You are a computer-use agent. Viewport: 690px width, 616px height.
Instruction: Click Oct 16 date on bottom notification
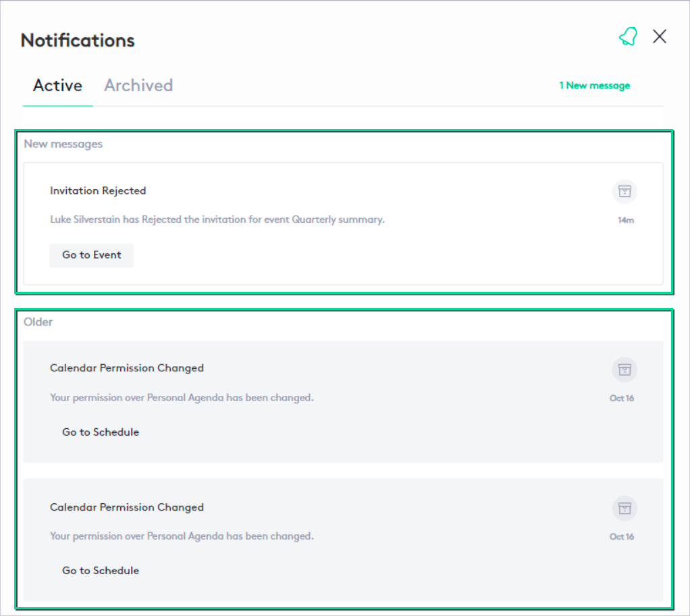click(x=622, y=537)
